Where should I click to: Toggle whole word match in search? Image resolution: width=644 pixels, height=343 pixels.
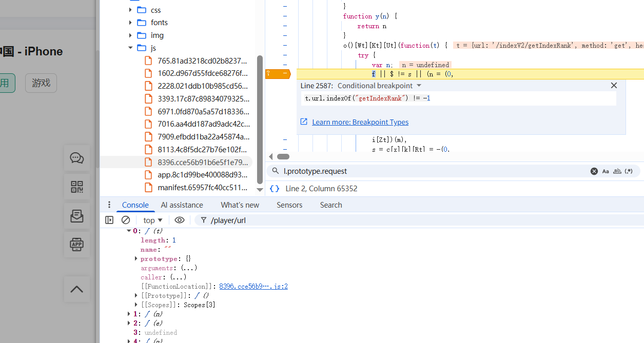tap(617, 171)
